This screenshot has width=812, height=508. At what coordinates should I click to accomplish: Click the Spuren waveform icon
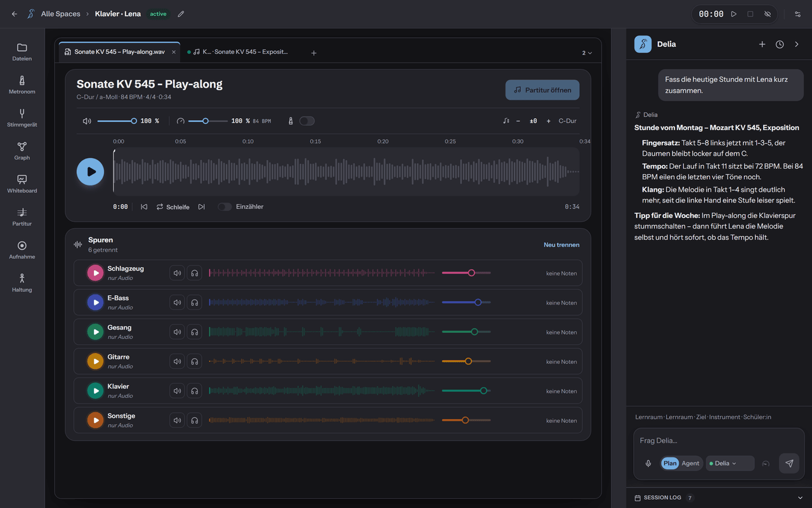(x=78, y=244)
